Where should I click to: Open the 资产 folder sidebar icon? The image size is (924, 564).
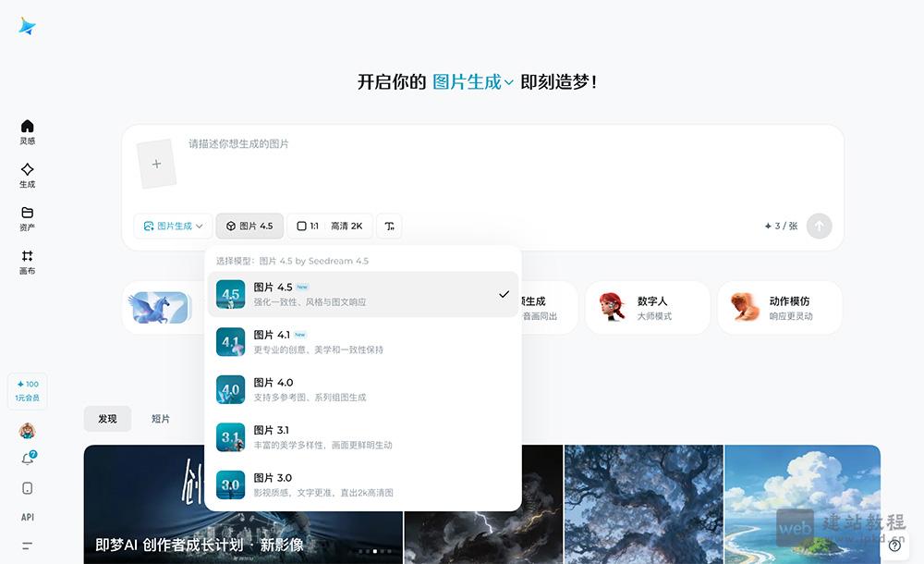pos(27,218)
